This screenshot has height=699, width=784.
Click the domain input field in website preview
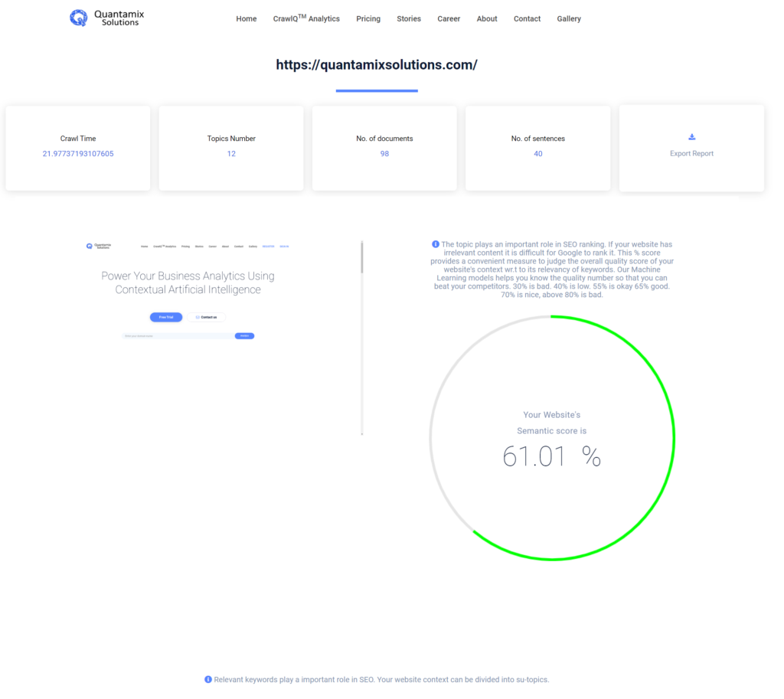(x=178, y=336)
